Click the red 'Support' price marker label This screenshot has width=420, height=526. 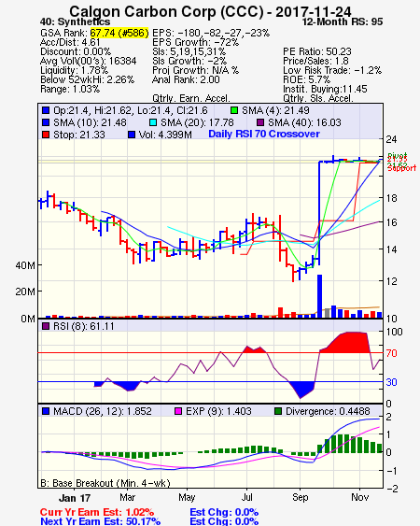click(x=401, y=168)
